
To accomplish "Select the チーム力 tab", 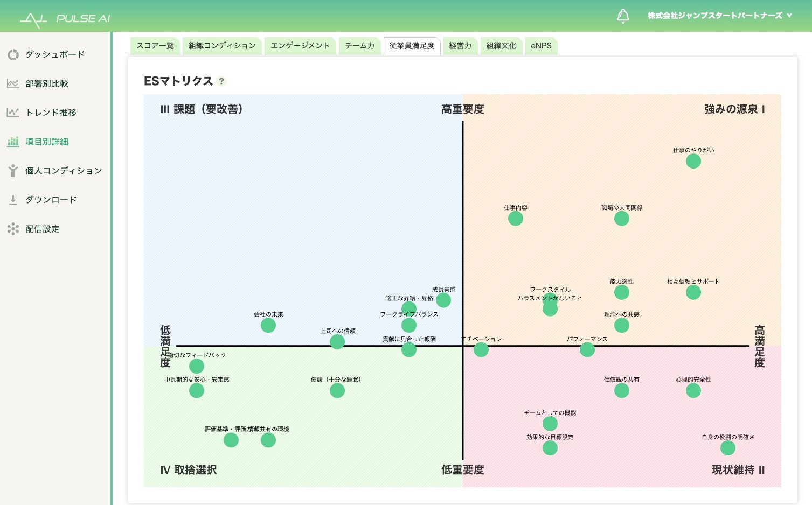I will pos(360,46).
